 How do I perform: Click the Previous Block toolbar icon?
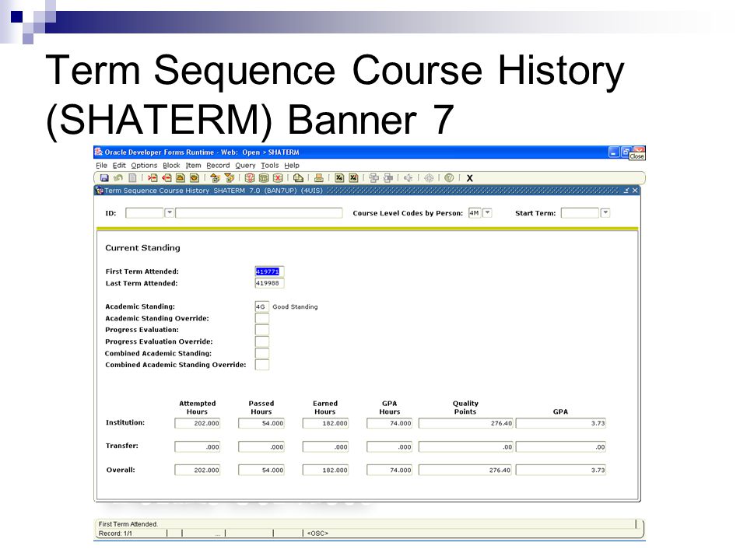coord(215,178)
